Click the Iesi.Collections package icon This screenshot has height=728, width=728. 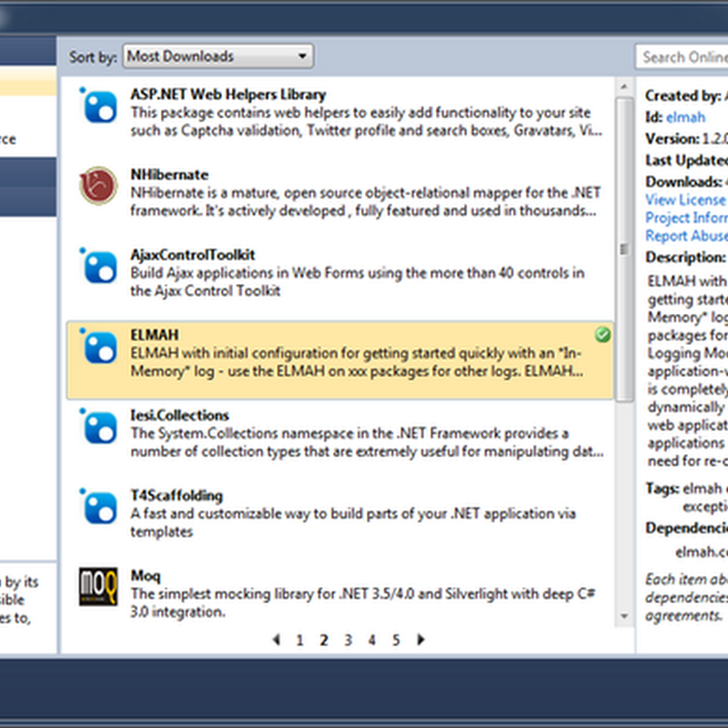tap(98, 427)
